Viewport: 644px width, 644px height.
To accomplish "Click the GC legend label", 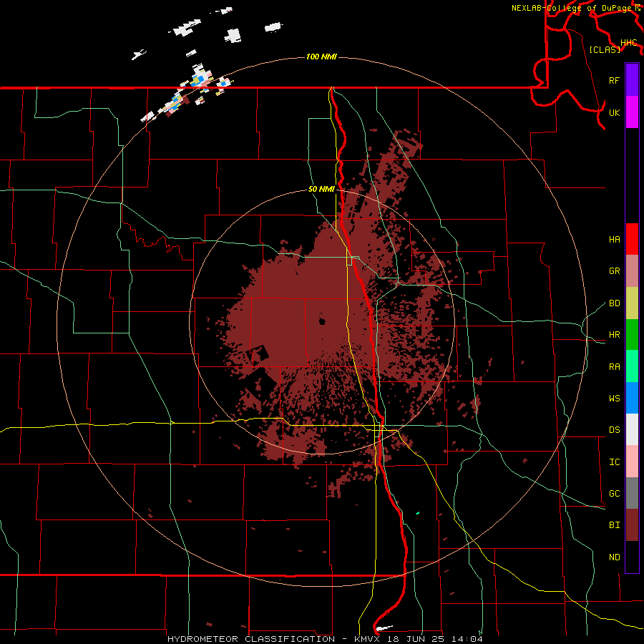I will [x=614, y=494].
